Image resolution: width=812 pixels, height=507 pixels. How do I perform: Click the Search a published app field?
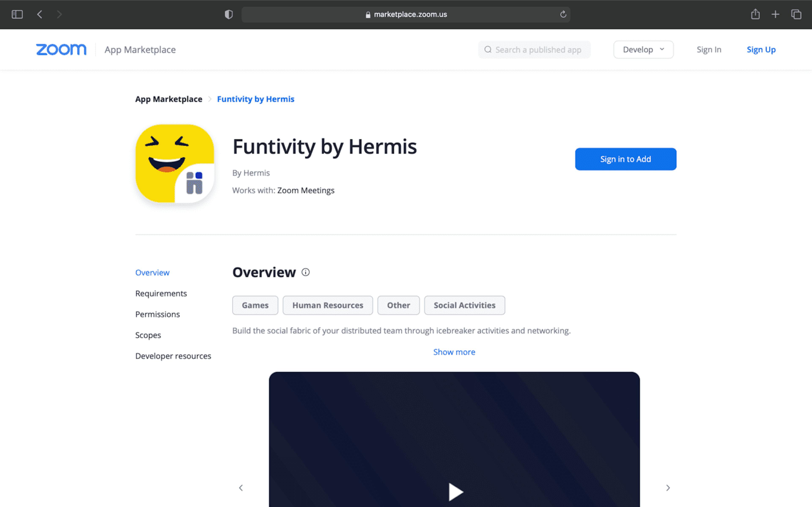tap(538, 50)
